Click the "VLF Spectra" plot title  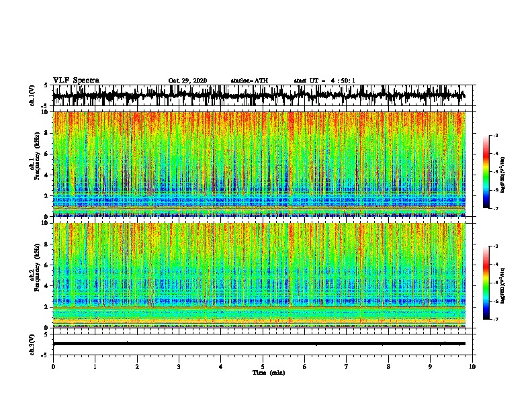tap(76, 81)
